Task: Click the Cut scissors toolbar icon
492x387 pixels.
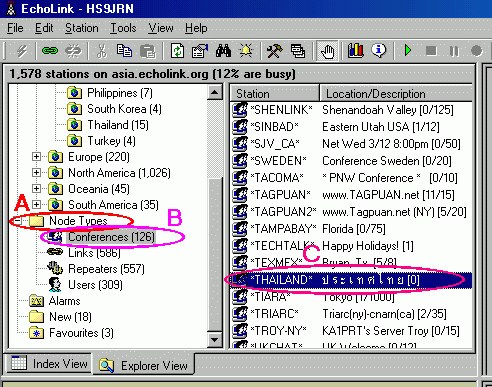Action: pyautogui.click(x=102, y=51)
